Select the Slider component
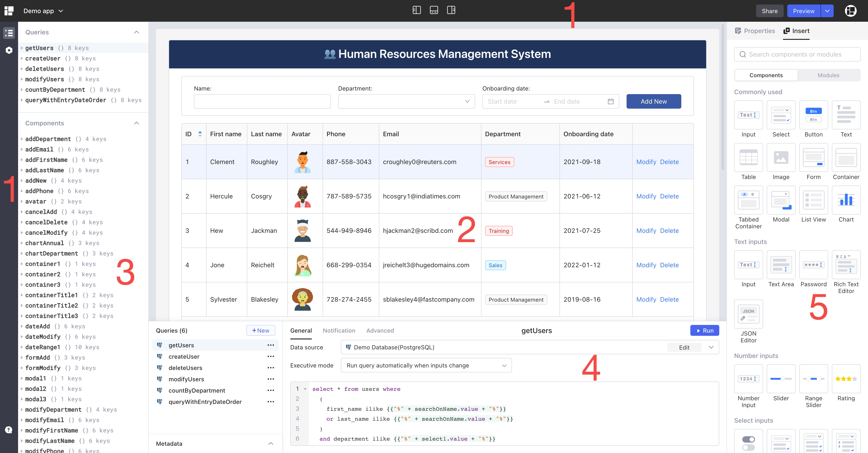The image size is (868, 453). (781, 379)
